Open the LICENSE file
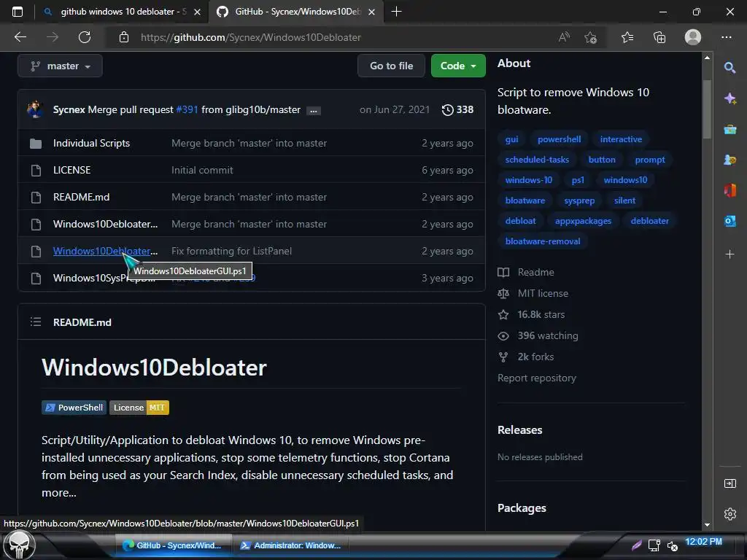 [x=71, y=170]
